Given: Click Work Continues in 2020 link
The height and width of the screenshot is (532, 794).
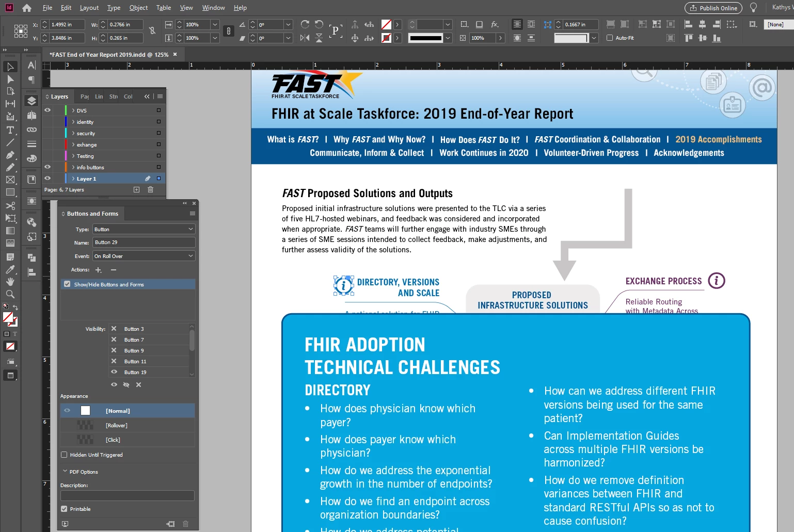Looking at the screenshot, I should [484, 153].
